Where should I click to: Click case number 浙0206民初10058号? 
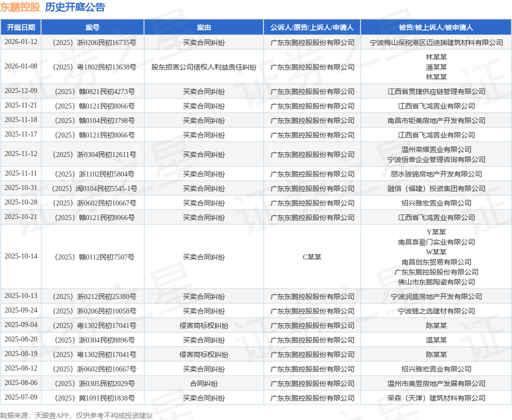point(94,311)
